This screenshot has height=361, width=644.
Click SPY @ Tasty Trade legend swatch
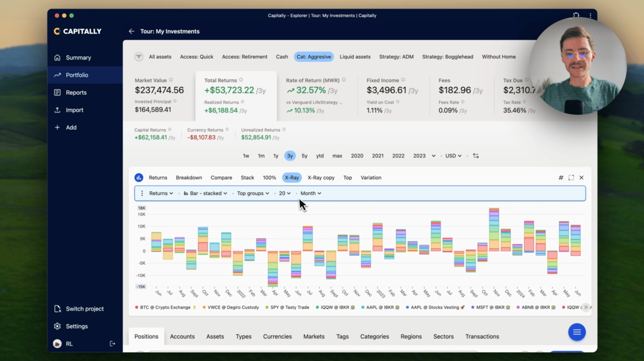267,307
